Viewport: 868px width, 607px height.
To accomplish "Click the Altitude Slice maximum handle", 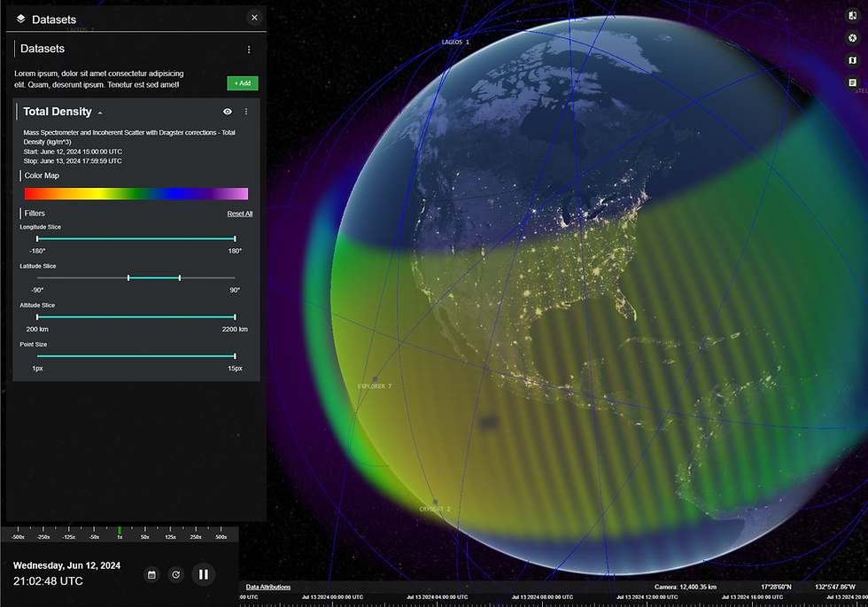I will (235, 317).
